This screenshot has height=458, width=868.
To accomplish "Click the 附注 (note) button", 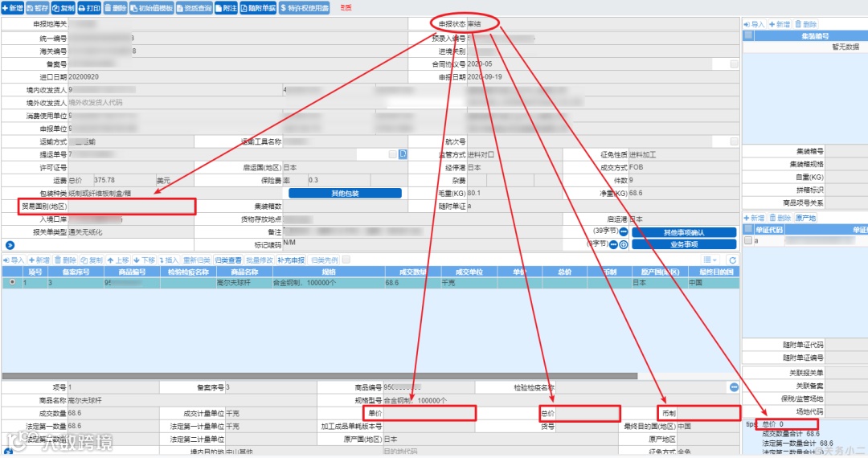I will click(x=226, y=8).
